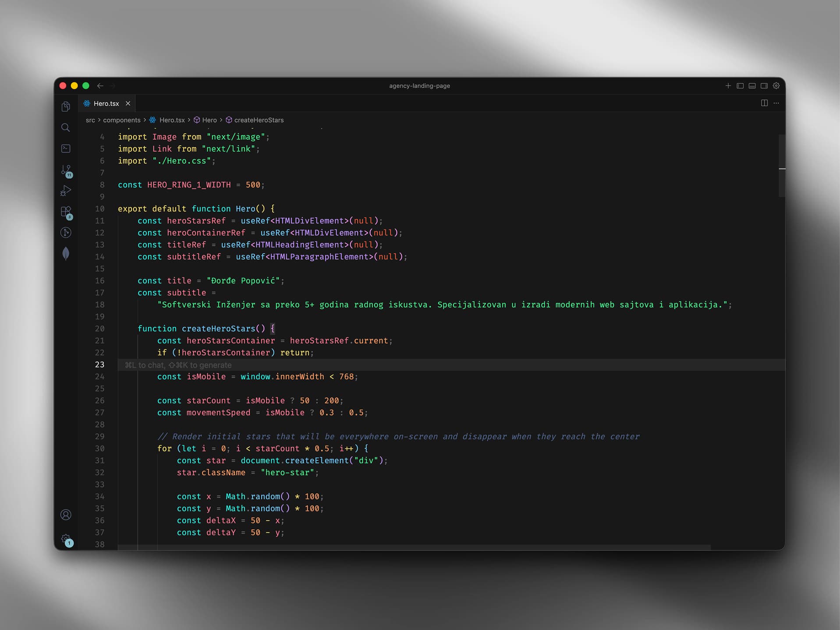Open the MongoDB leaf extension
This screenshot has width=840, height=630.
click(66, 253)
